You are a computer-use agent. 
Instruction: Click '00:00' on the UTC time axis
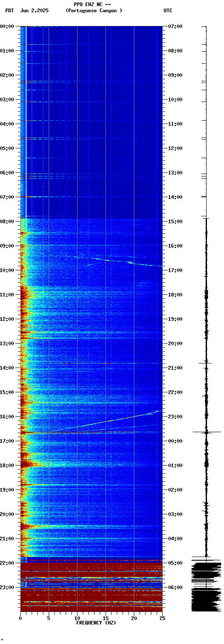(x=175, y=441)
